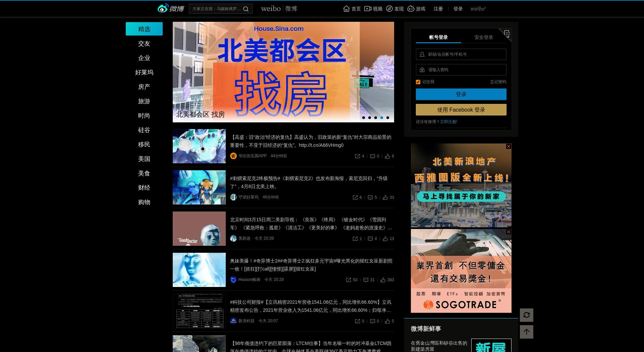Select the first carousel dot

[364, 118]
